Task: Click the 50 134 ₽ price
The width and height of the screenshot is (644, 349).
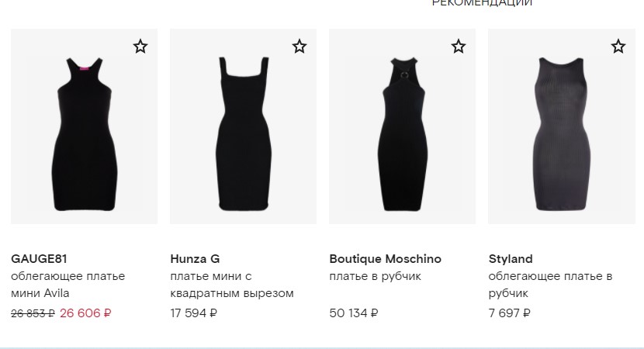Action: tap(354, 313)
